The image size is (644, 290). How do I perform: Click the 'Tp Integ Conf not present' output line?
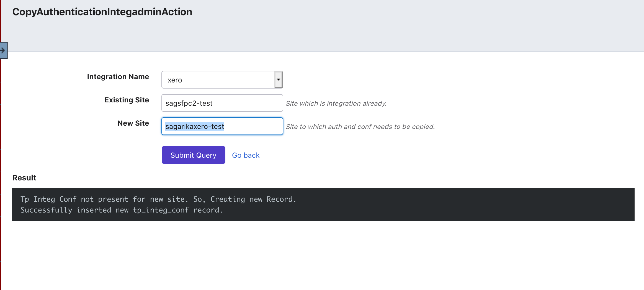click(x=158, y=199)
